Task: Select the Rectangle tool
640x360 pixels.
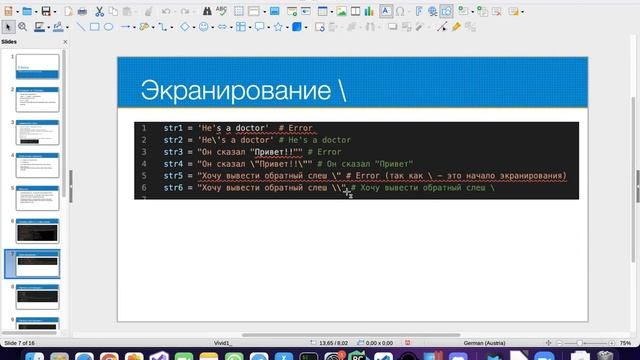Action: tap(95, 27)
